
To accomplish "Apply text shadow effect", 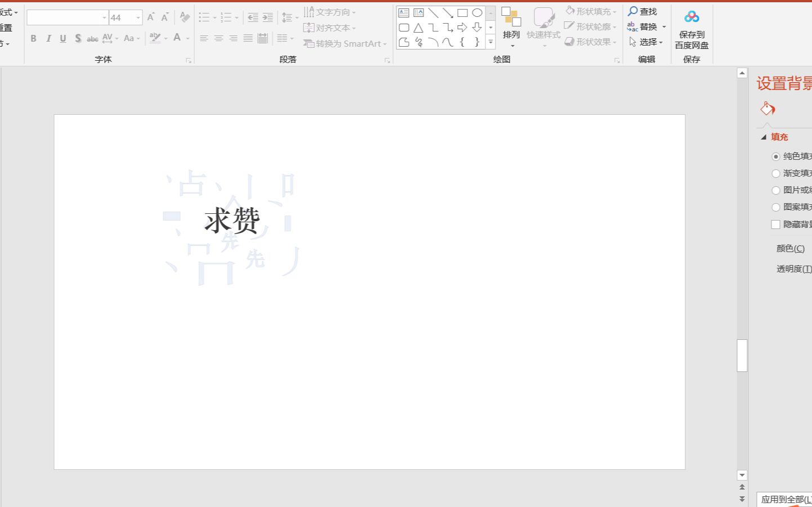I will [x=78, y=38].
